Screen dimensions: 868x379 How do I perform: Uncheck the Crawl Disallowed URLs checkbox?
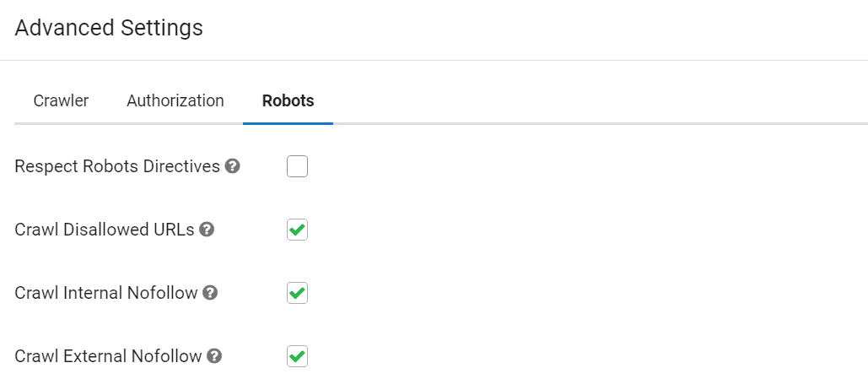297,230
